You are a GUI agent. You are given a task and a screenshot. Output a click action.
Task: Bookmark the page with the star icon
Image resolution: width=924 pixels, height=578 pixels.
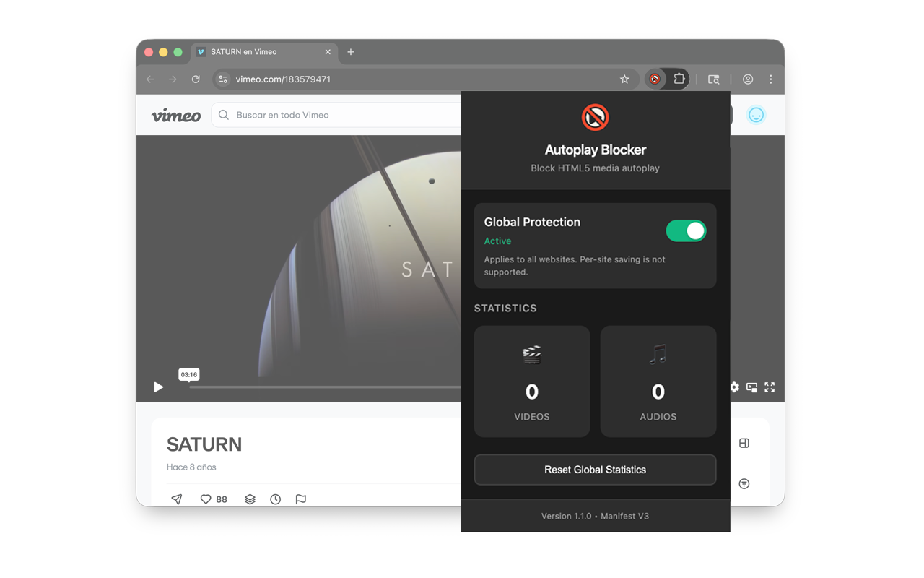pyautogui.click(x=624, y=79)
